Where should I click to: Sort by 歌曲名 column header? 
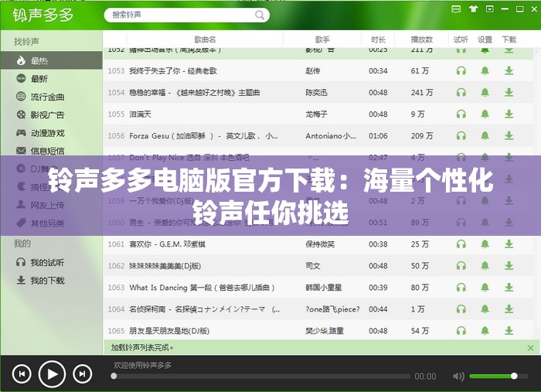click(x=205, y=39)
